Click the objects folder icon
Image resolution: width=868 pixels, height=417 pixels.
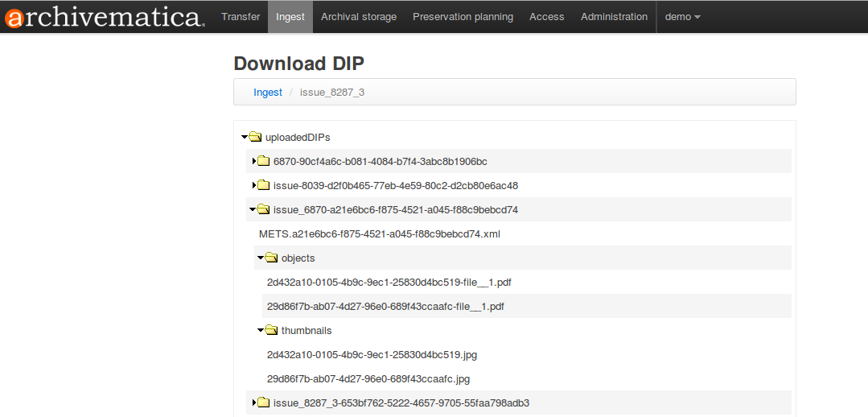(x=272, y=258)
